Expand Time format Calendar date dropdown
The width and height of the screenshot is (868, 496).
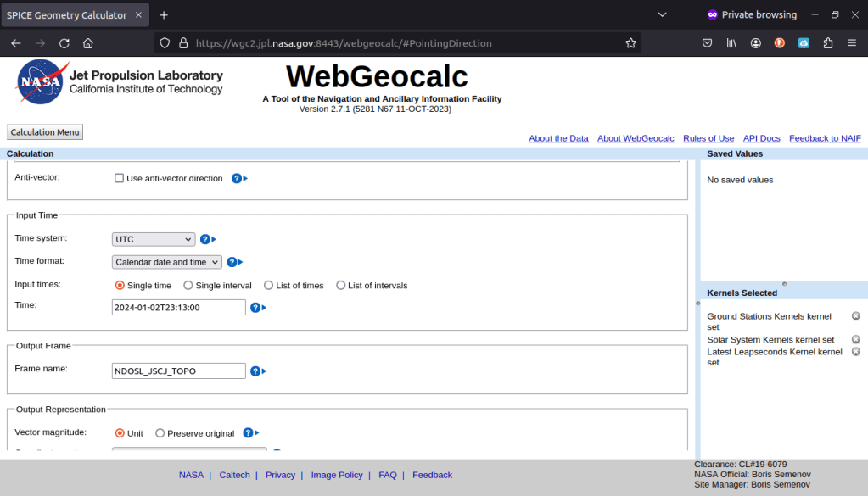coord(166,262)
